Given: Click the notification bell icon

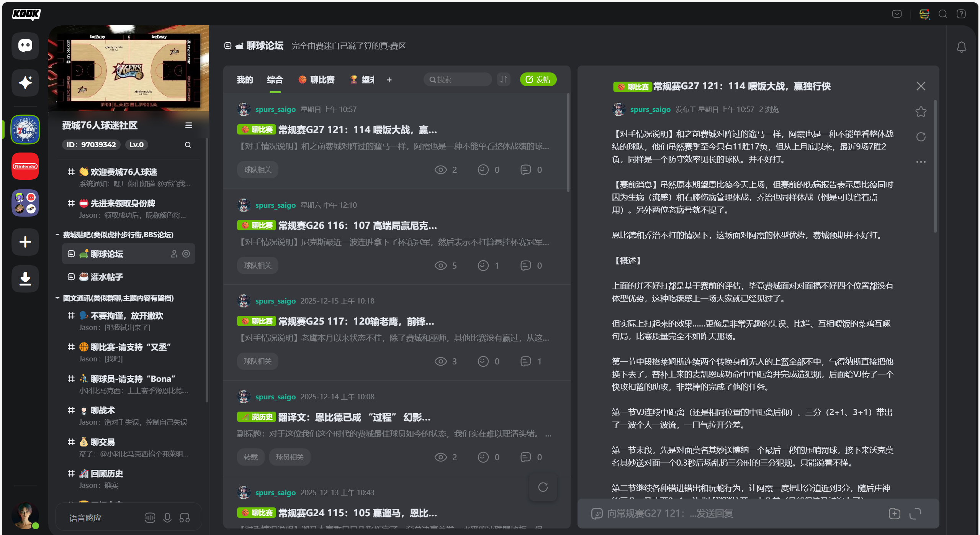Looking at the screenshot, I should (x=961, y=47).
